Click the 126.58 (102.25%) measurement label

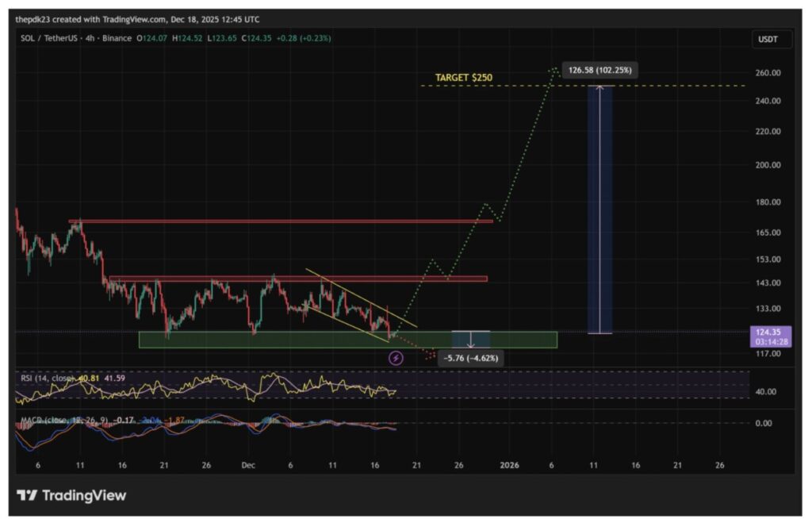(601, 71)
